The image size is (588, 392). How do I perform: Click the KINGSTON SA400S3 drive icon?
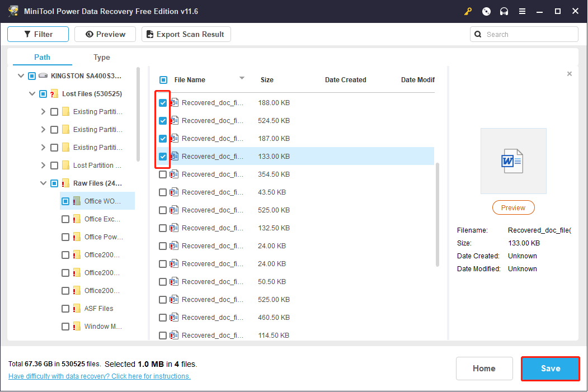[44, 75]
